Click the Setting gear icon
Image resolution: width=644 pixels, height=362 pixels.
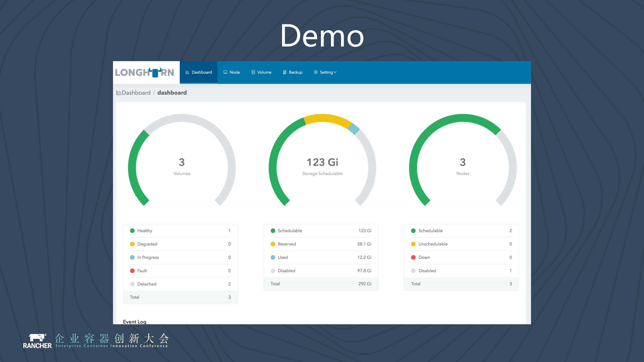pyautogui.click(x=316, y=72)
